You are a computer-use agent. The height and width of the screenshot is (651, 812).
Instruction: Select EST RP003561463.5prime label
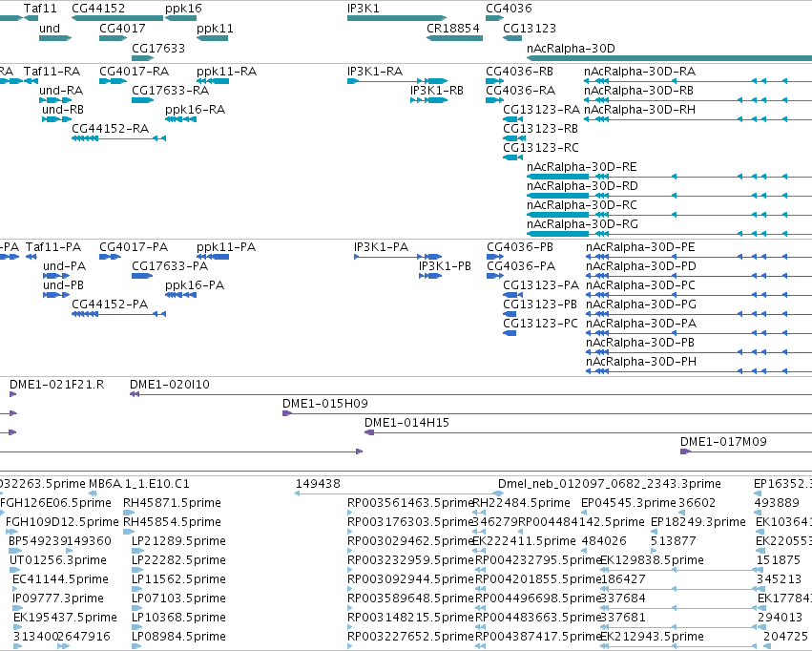[x=410, y=502]
